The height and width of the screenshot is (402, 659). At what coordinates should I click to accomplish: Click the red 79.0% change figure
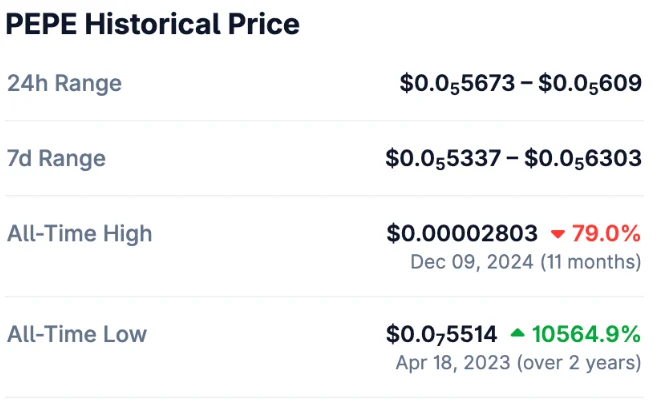pos(607,234)
